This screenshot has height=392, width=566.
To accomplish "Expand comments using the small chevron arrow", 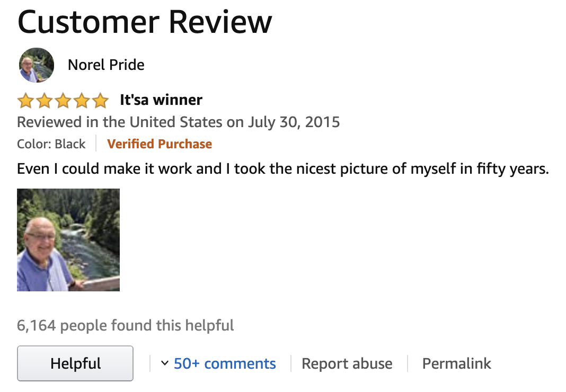I will 165,363.
